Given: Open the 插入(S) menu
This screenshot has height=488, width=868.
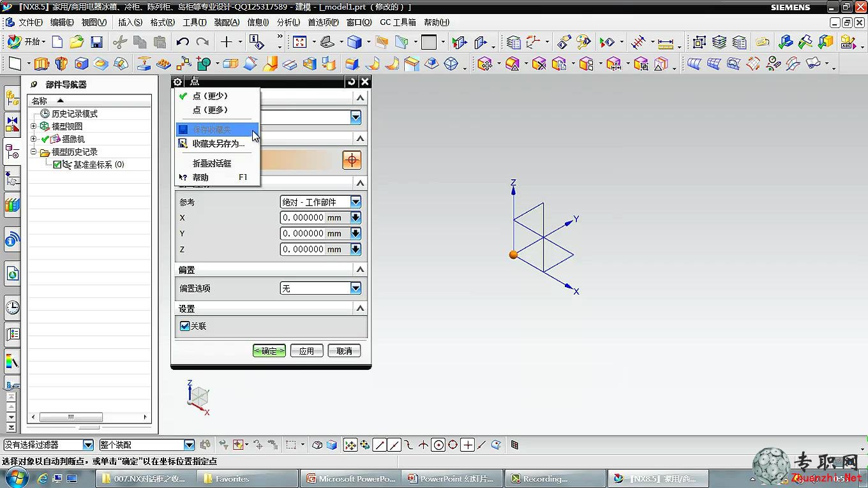Looking at the screenshot, I should coord(130,22).
